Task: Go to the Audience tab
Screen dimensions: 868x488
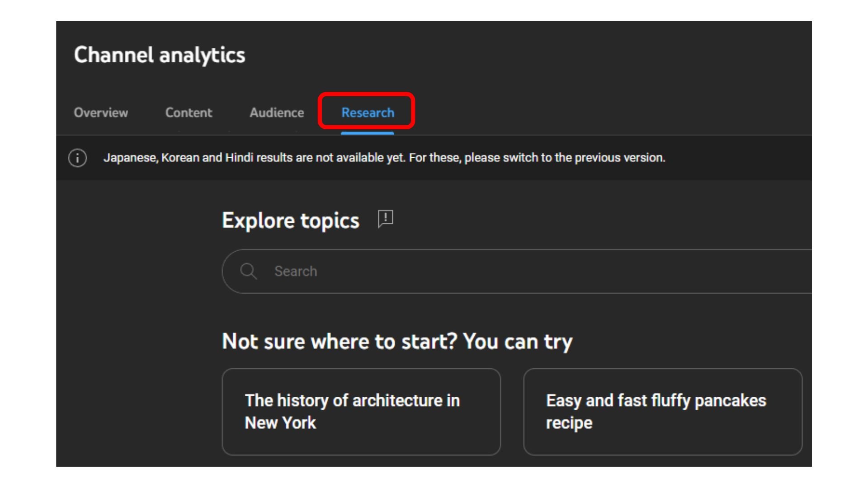Action: pyautogui.click(x=276, y=113)
